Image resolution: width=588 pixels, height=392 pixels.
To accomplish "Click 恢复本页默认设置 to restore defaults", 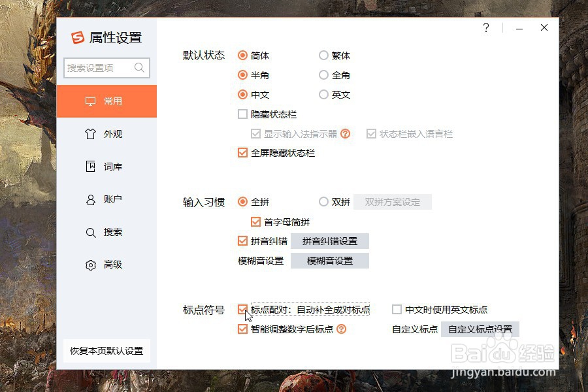I will coord(106,350).
